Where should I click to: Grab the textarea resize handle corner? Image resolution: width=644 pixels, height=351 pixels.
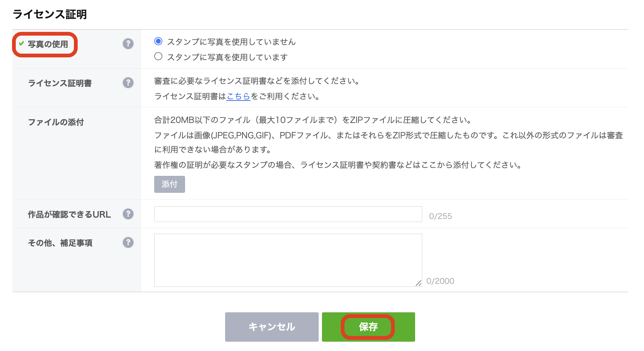[418, 283]
